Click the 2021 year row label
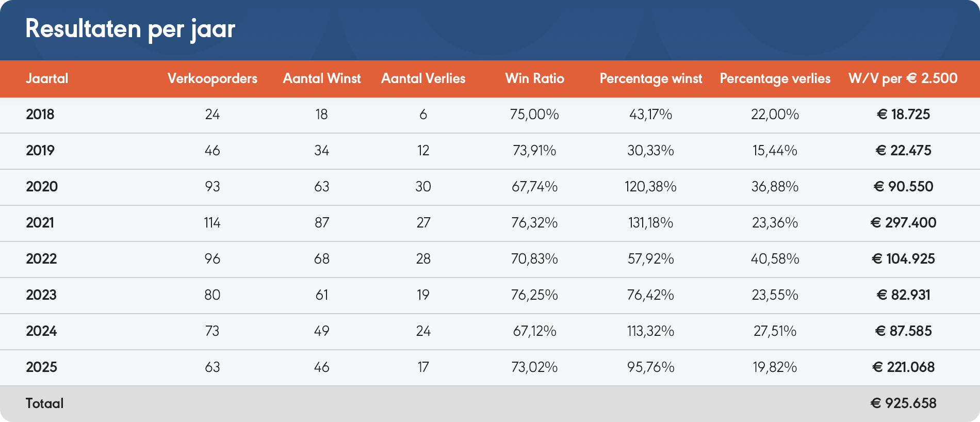Viewport: 980px width, 422px height. tap(40, 223)
